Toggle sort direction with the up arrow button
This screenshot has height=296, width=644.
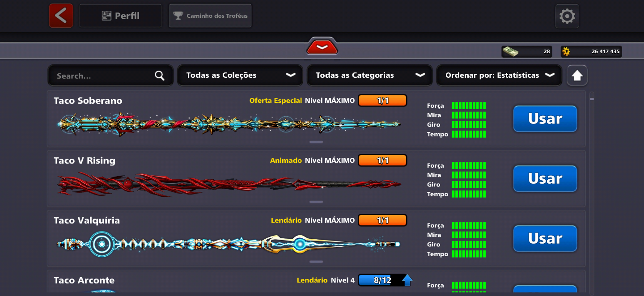[577, 76]
